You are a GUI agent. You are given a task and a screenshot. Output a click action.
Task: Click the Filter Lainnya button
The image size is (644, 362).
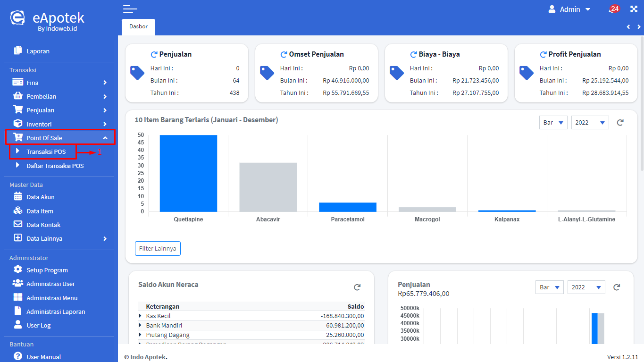[158, 248]
